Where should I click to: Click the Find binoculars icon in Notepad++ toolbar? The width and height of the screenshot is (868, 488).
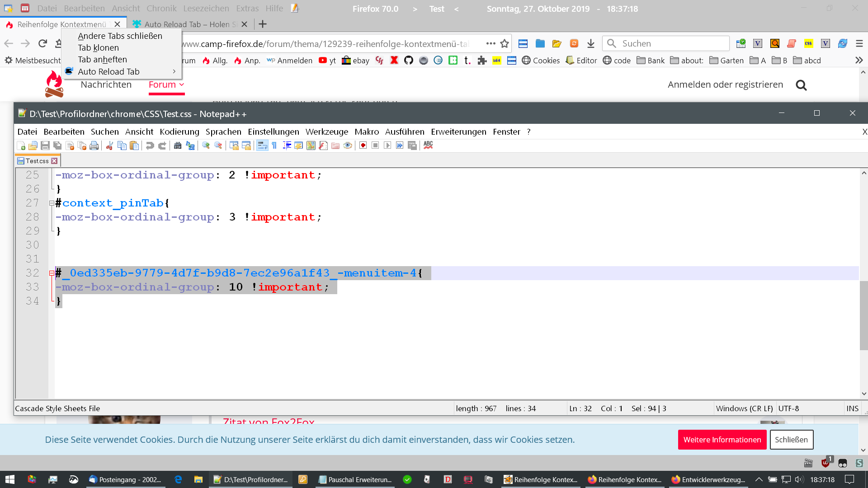(178, 145)
